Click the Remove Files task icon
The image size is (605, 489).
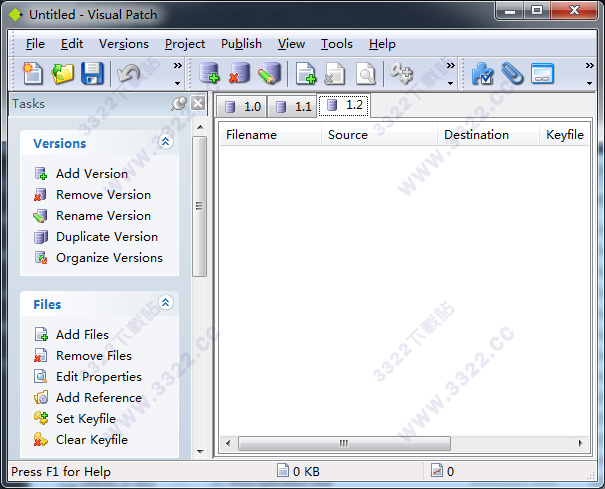pos(41,355)
